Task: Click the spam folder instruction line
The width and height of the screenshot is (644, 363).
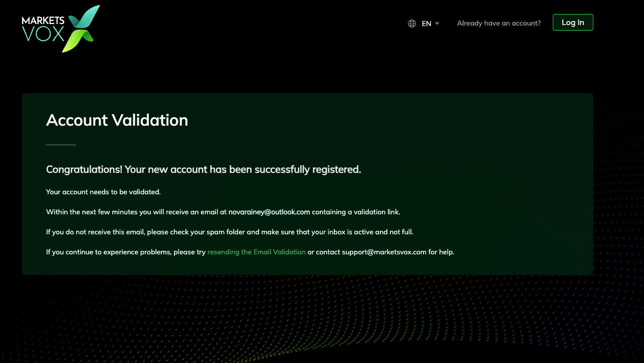Action: point(230,232)
